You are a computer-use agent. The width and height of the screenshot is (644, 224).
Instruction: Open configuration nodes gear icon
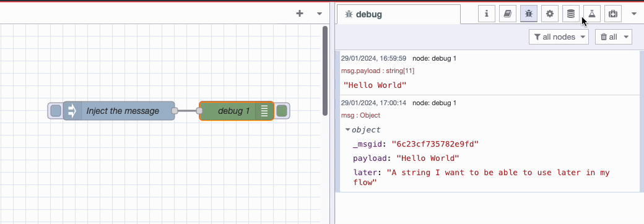pos(549,14)
